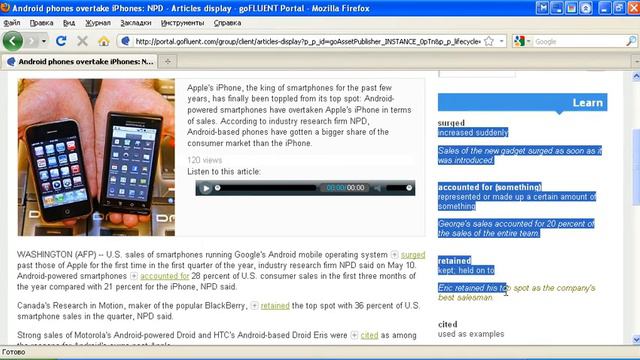This screenshot has width=640, height=360.
Task: Open the Файл menu
Action: click(12, 23)
